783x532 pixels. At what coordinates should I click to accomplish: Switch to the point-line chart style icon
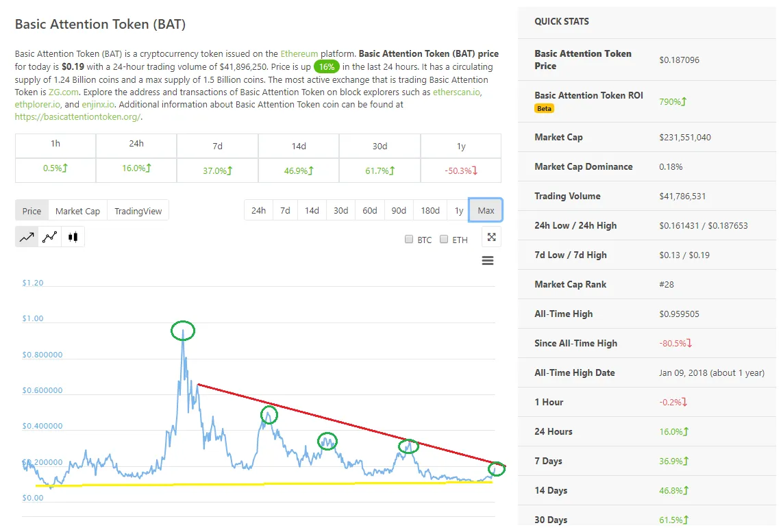click(x=49, y=236)
